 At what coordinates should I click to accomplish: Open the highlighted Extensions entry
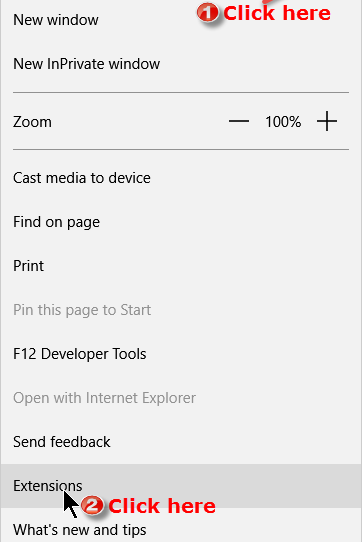pos(181,486)
